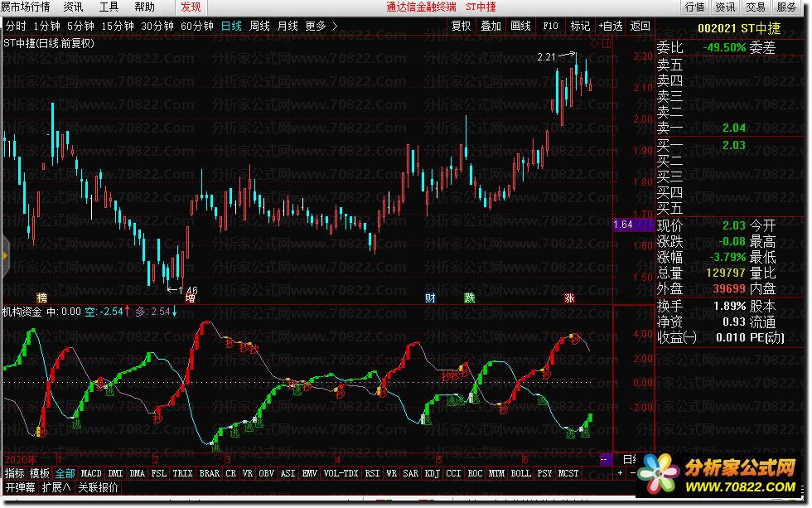Select the 模板 template tab
The height and width of the screenshot is (508, 812).
click(x=40, y=473)
